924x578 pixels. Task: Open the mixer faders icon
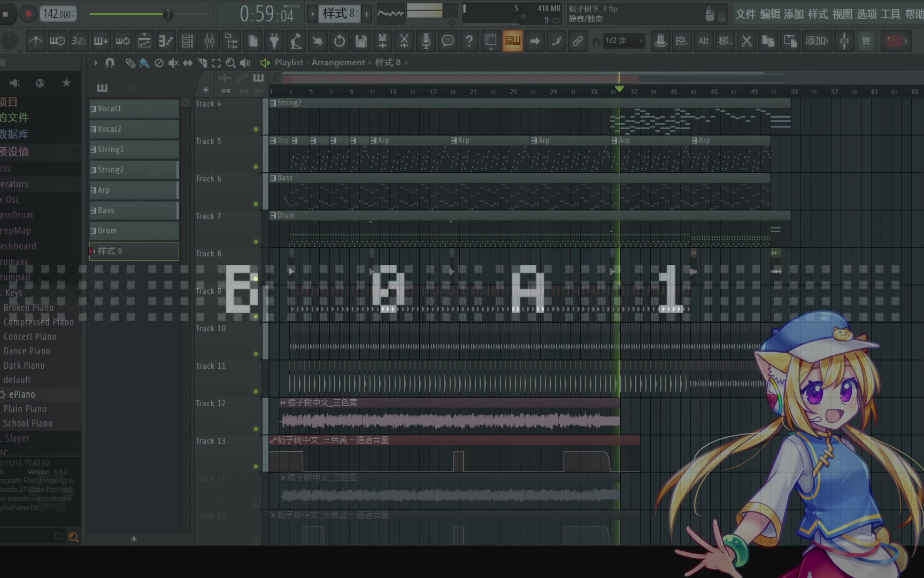point(210,41)
